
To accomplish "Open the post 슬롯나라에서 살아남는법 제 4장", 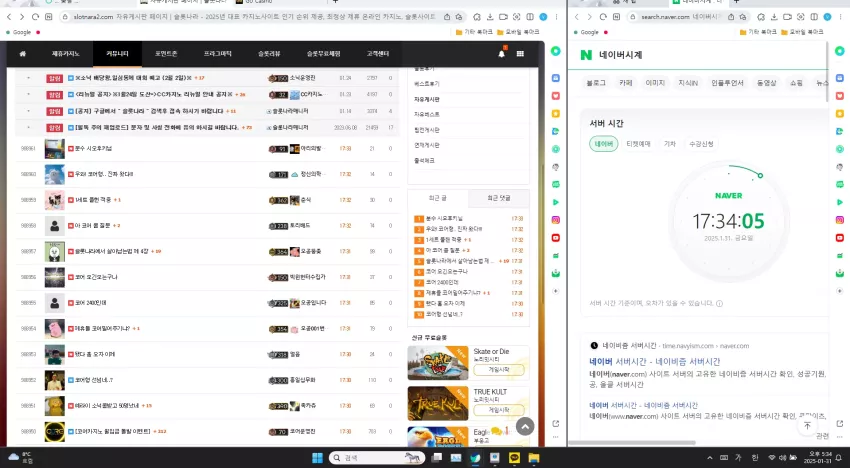I will 111,252.
